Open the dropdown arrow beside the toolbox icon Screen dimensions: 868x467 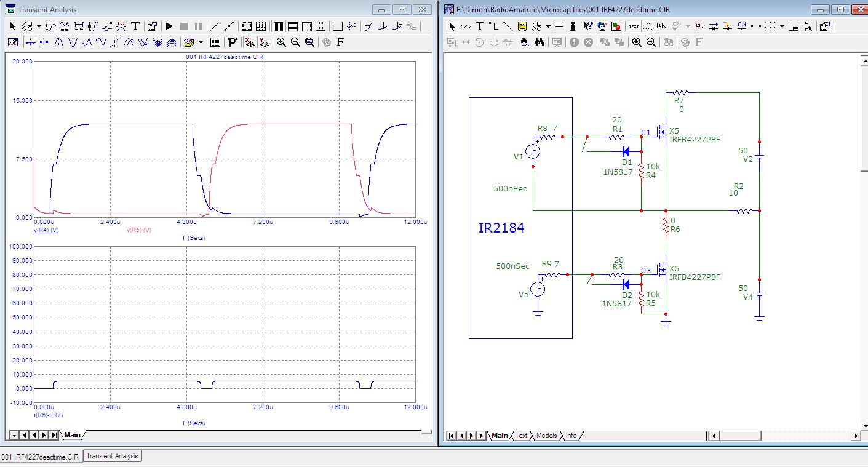(x=201, y=42)
